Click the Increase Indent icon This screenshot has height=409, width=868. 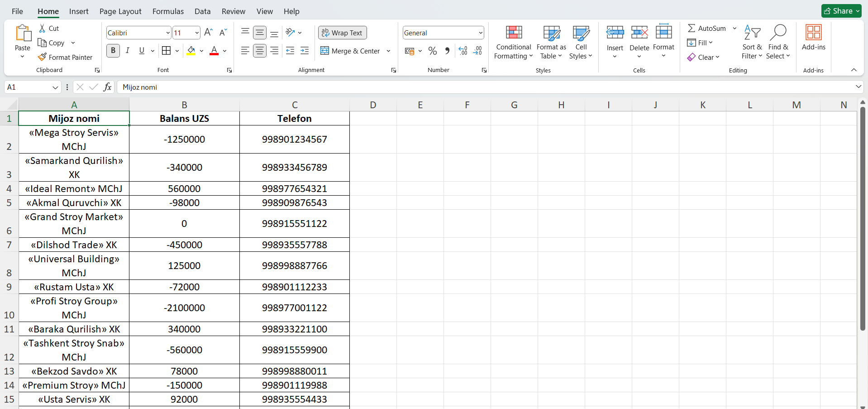click(x=305, y=51)
